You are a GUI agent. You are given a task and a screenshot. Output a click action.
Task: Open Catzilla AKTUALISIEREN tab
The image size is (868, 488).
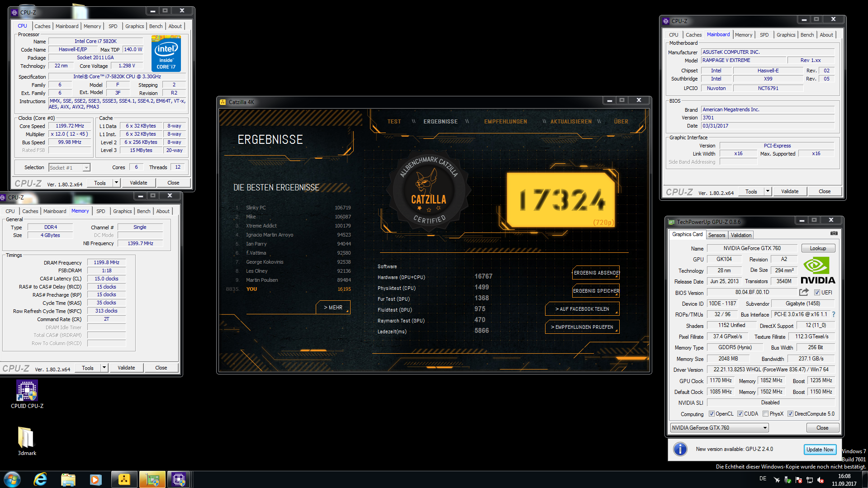pyautogui.click(x=571, y=122)
